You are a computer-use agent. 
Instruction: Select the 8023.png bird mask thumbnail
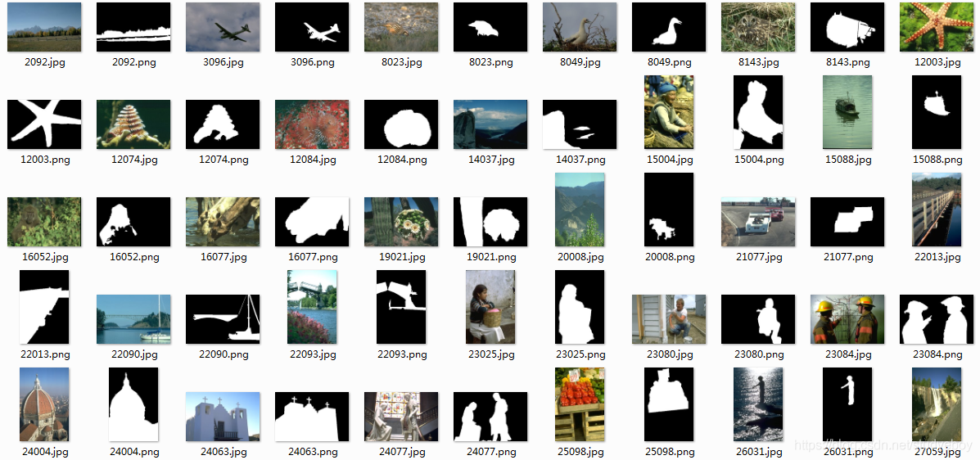[490, 27]
